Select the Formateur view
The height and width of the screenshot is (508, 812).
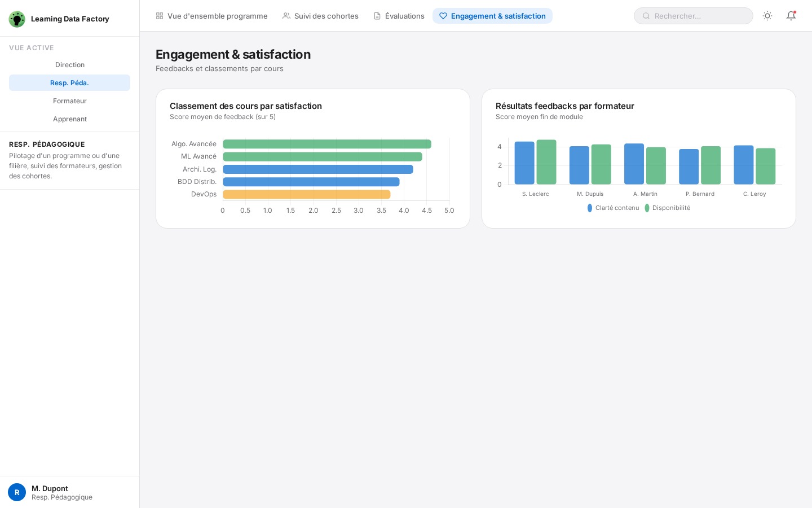[69, 101]
